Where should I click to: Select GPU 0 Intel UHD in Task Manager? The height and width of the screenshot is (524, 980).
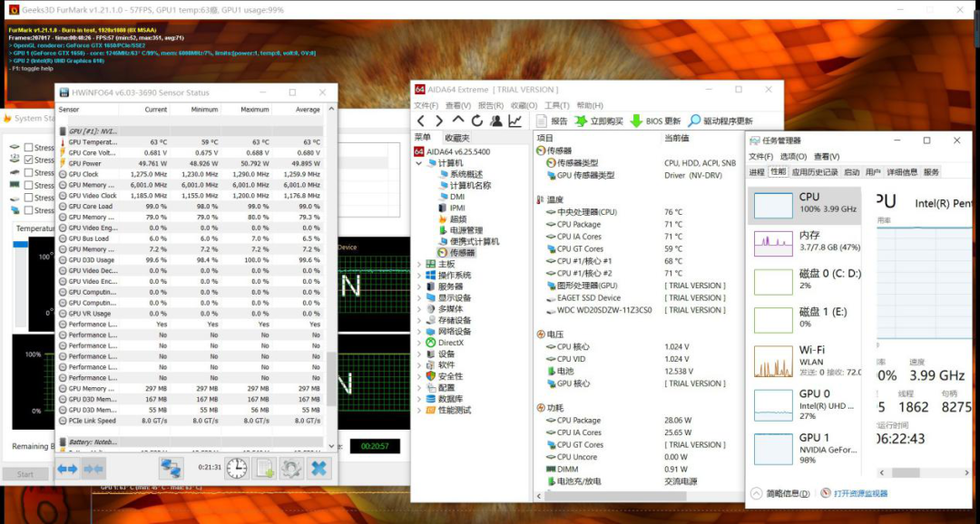point(804,404)
